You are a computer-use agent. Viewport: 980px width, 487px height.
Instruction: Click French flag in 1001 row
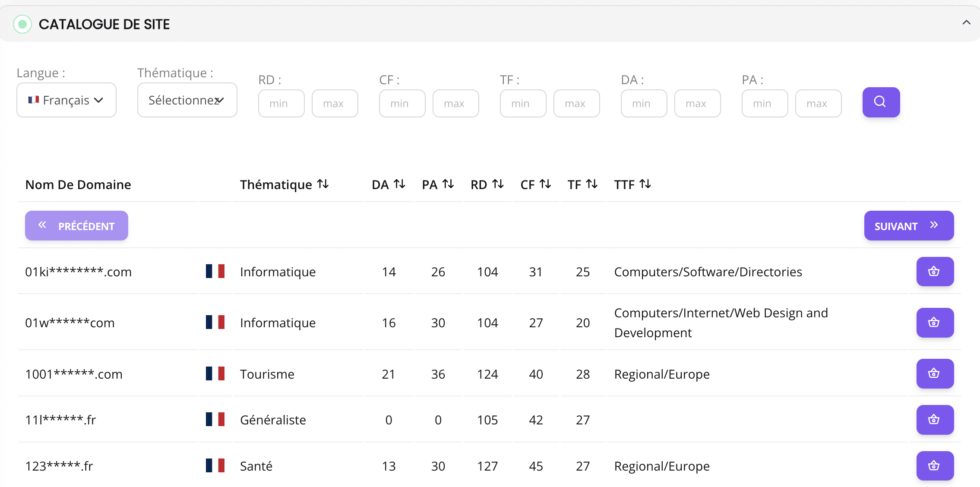[215, 373]
